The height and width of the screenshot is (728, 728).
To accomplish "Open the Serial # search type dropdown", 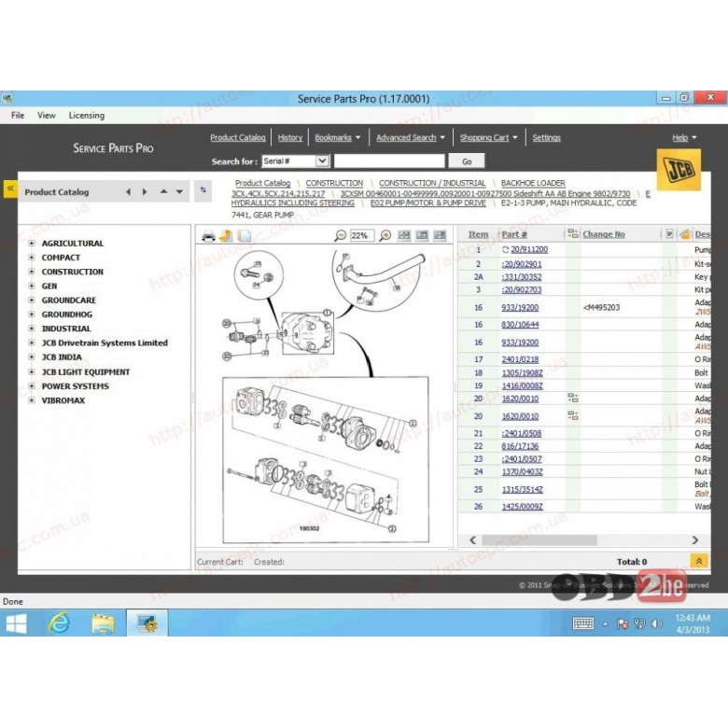I will click(322, 161).
